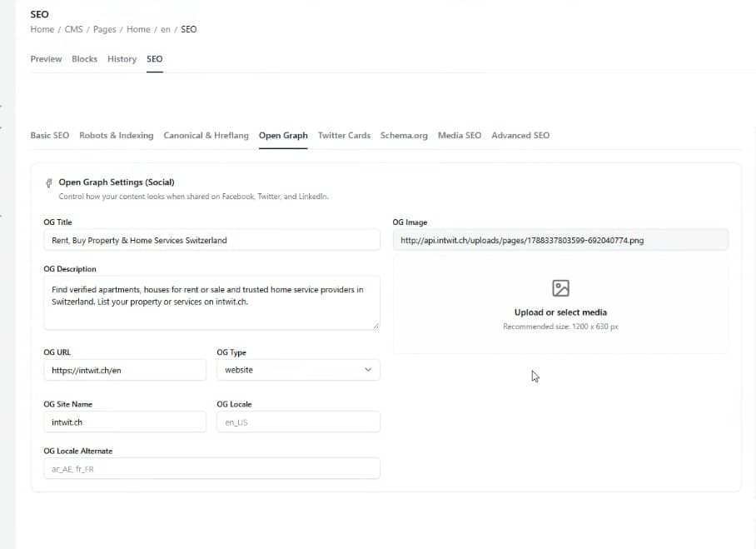756x549 pixels.
Task: Select the Robots & Indexing tab
Action: [x=117, y=136]
